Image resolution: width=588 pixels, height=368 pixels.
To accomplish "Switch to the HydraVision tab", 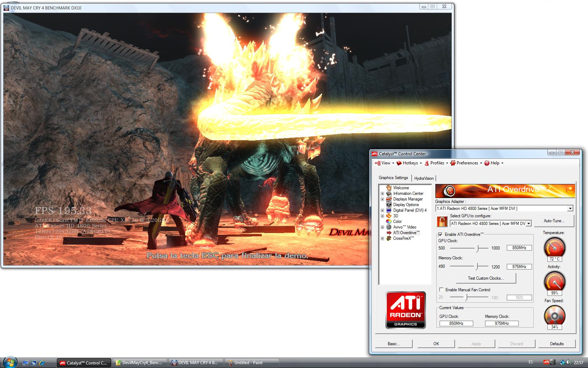I will tap(424, 178).
